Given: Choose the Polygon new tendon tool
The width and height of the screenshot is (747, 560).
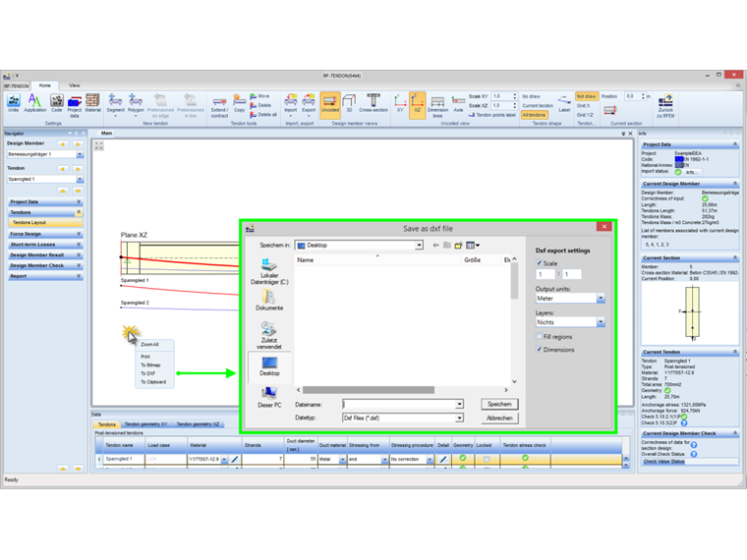Looking at the screenshot, I should [x=136, y=105].
